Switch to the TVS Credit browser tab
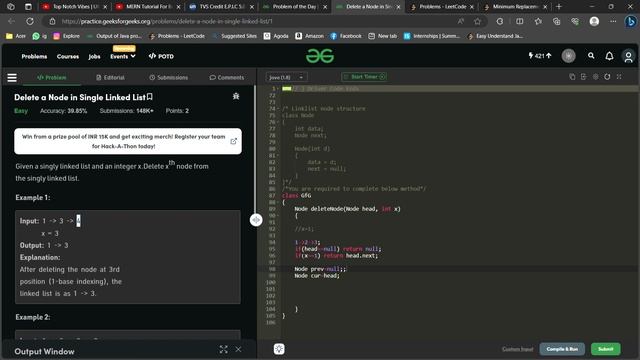Viewport: 640px width, 360px height. click(x=221, y=7)
